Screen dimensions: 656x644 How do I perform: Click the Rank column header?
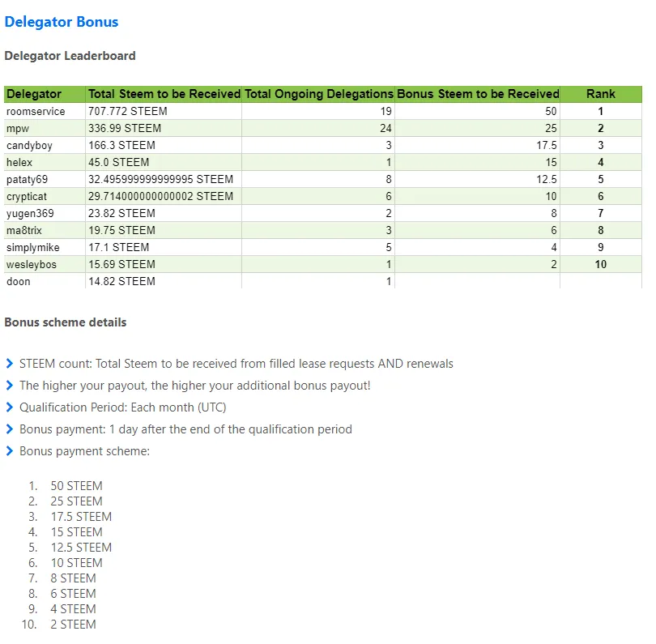(601, 94)
